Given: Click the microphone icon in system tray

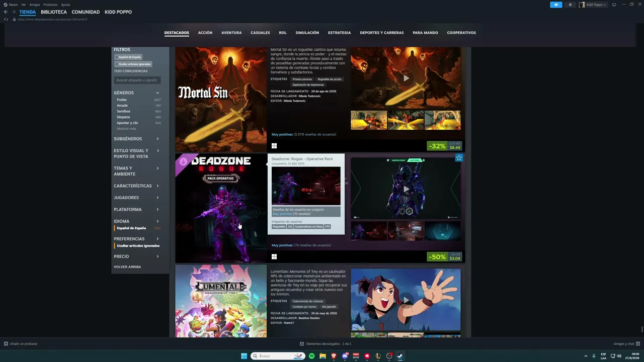Looking at the screenshot, I should pos(594,356).
